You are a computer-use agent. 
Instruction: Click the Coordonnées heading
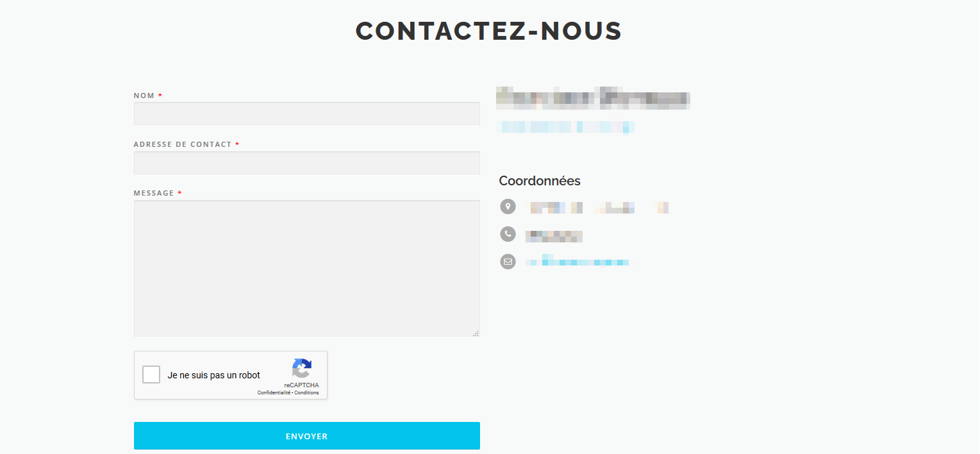540,181
